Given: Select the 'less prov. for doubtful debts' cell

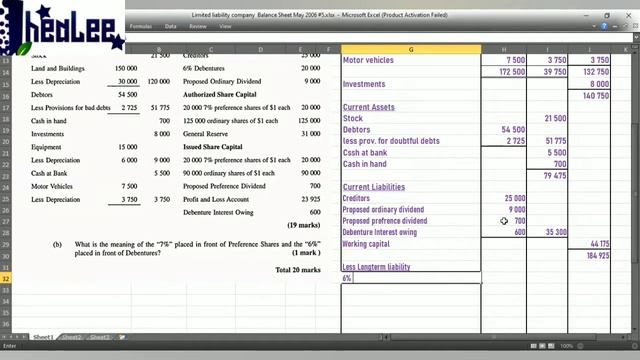Looking at the screenshot, I should tap(411, 141).
